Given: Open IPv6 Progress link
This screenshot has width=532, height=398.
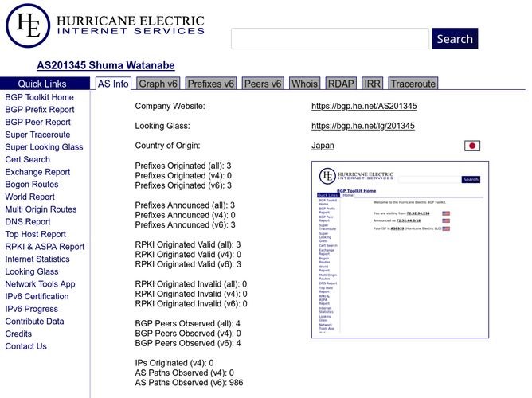Looking at the screenshot, I should [x=32, y=309].
